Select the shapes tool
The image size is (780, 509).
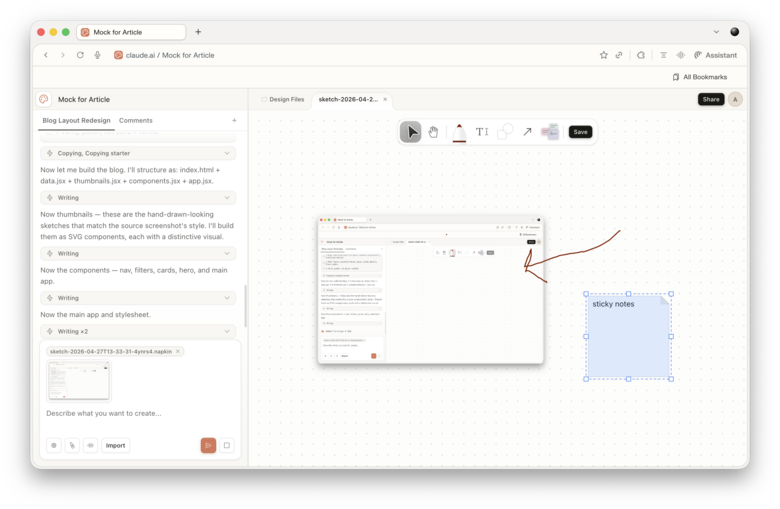pos(505,132)
